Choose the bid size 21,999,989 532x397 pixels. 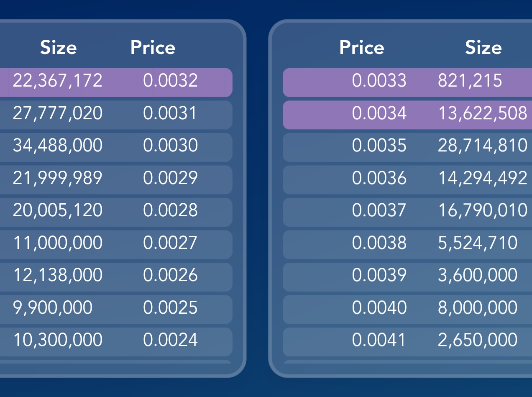click(58, 178)
